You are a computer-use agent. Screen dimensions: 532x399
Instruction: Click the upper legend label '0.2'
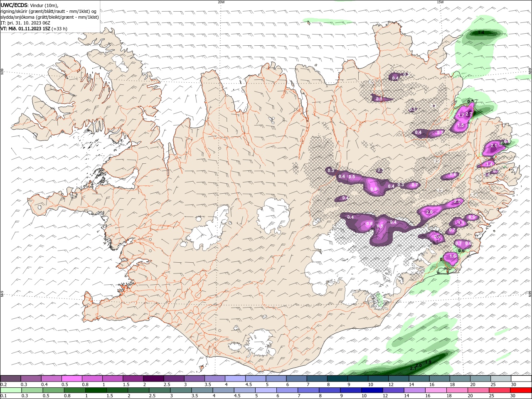4,384
